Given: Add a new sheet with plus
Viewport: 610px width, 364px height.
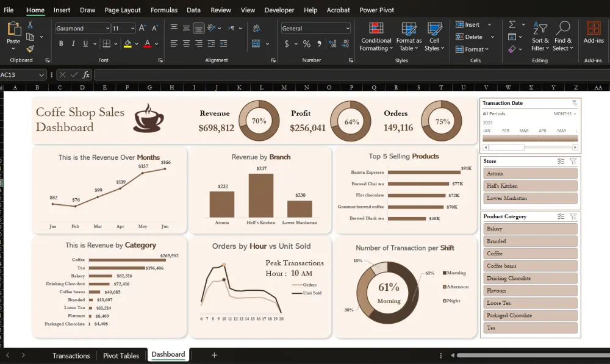Looking at the screenshot, I should 214,355.
